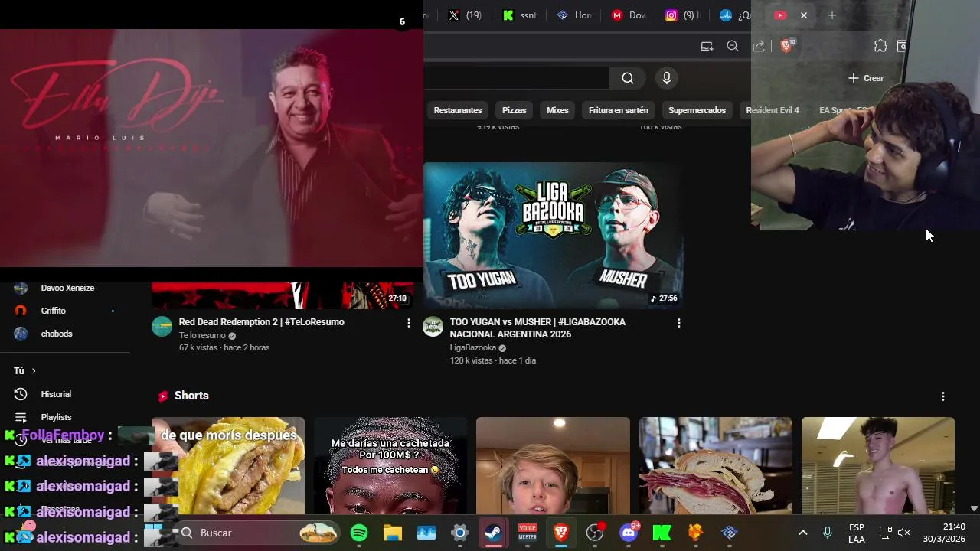Expand the Tú section chevron
Screen dimensions: 980x551
[x=33, y=371]
